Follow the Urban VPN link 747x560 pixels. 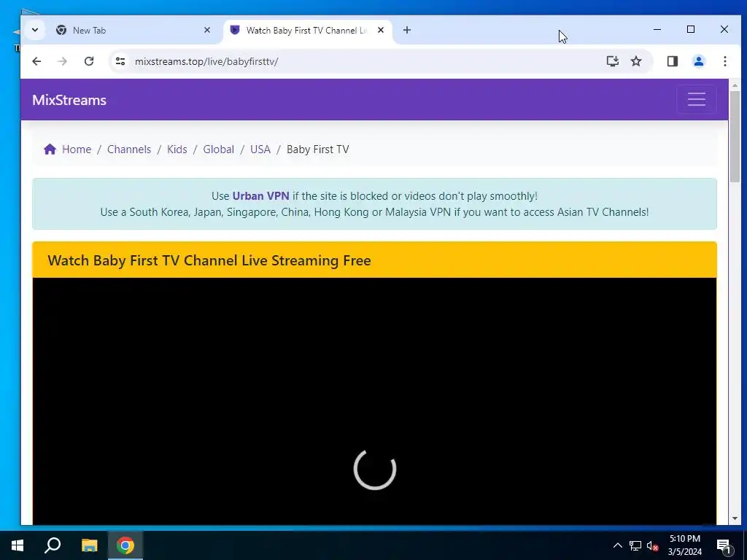[260, 195]
